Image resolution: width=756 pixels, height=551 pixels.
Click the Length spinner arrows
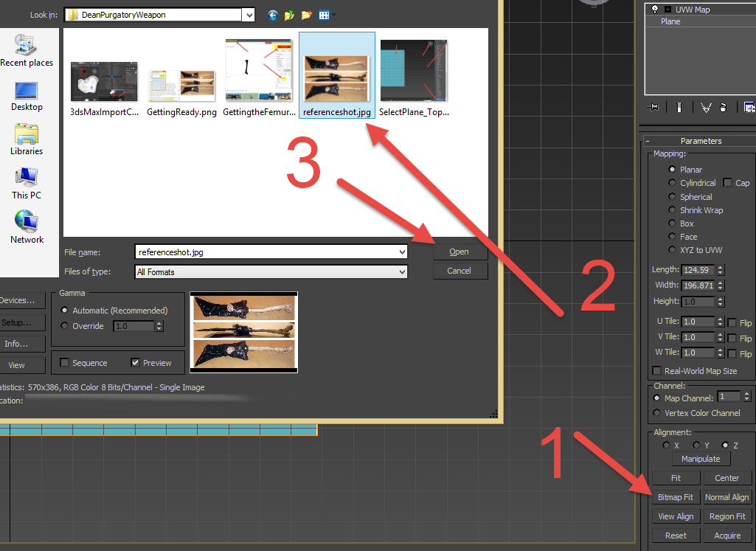(x=721, y=270)
